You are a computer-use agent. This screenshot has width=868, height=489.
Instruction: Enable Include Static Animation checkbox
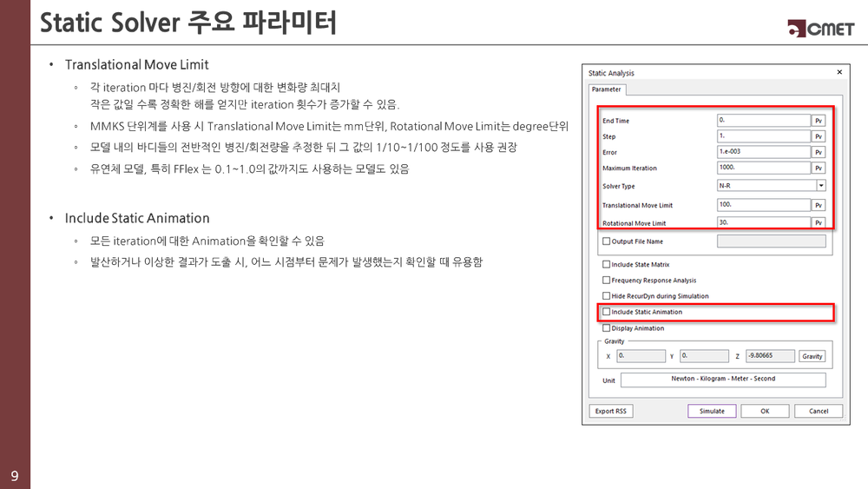click(607, 312)
